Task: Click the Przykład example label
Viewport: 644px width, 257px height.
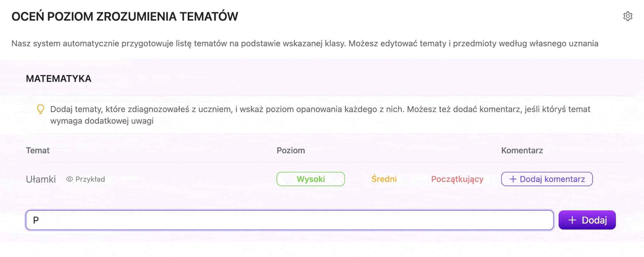Action: (90, 179)
